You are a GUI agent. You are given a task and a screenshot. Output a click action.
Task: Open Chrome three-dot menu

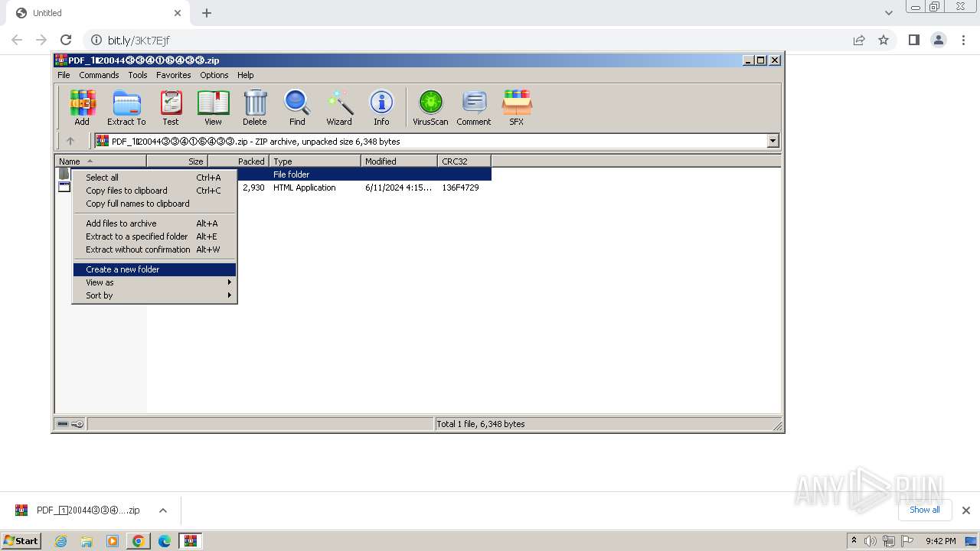click(962, 40)
